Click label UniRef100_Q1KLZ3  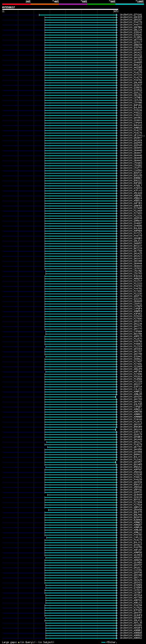131,93
